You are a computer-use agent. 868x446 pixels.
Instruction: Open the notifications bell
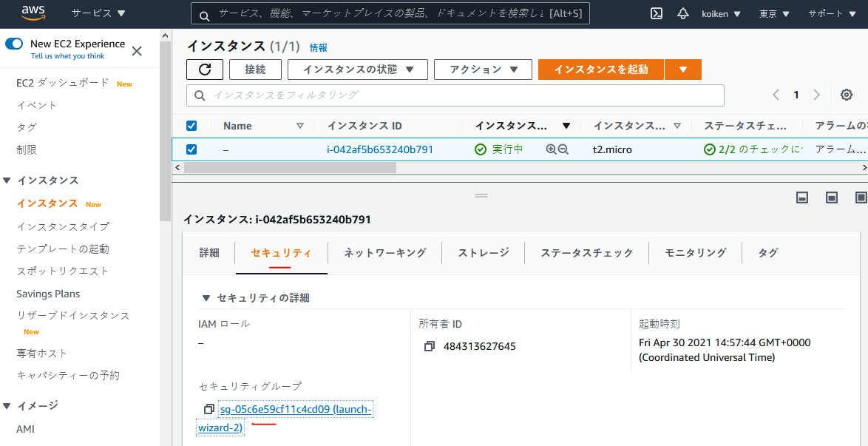682,13
